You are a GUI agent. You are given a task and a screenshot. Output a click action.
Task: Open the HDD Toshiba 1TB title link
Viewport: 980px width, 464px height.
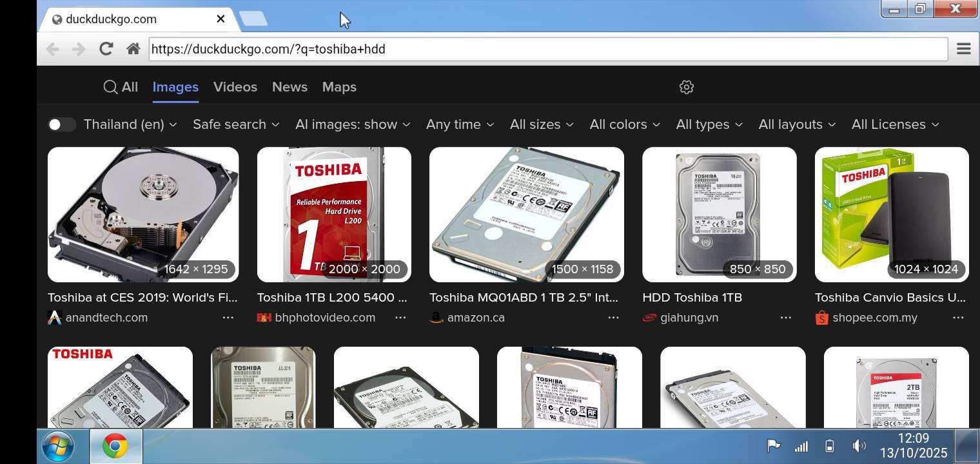[x=692, y=298]
